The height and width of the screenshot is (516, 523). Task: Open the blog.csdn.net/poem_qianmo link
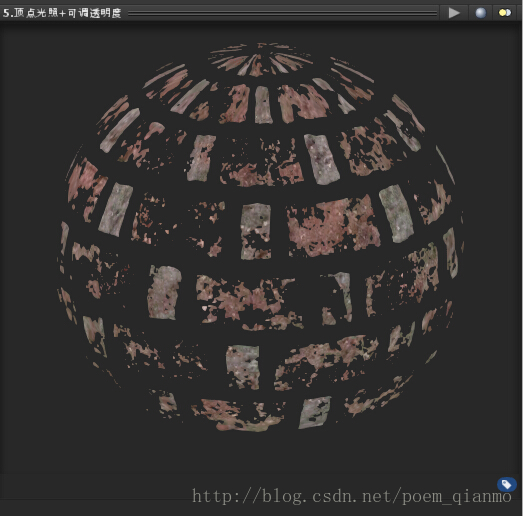coord(352,496)
